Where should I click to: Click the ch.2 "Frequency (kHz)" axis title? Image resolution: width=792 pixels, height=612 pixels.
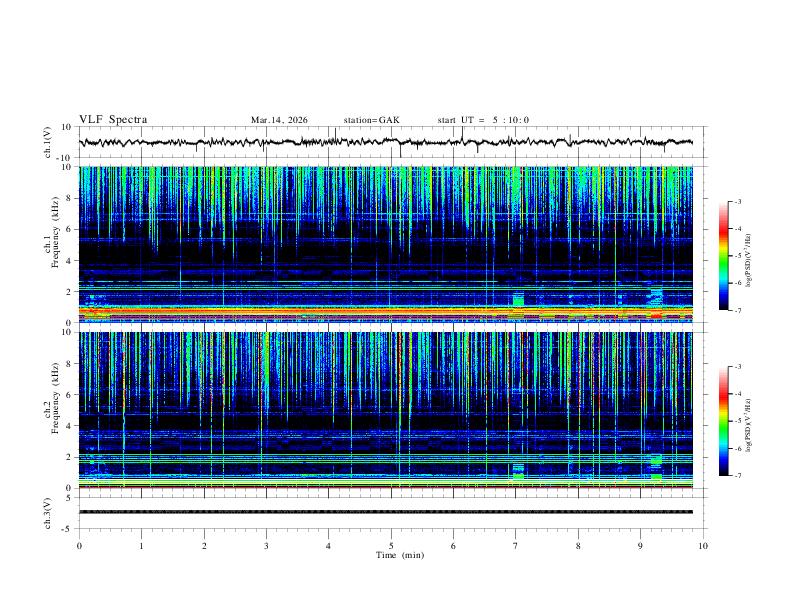pyautogui.click(x=55, y=398)
